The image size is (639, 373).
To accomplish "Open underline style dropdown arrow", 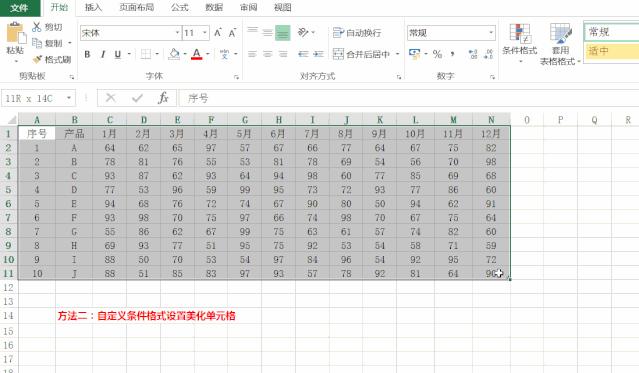I will click(129, 54).
